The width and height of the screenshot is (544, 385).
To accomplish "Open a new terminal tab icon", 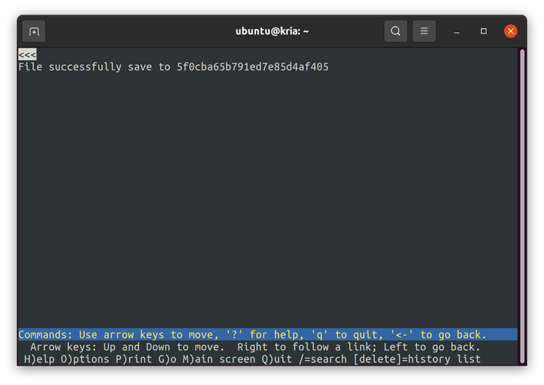I will [x=34, y=31].
